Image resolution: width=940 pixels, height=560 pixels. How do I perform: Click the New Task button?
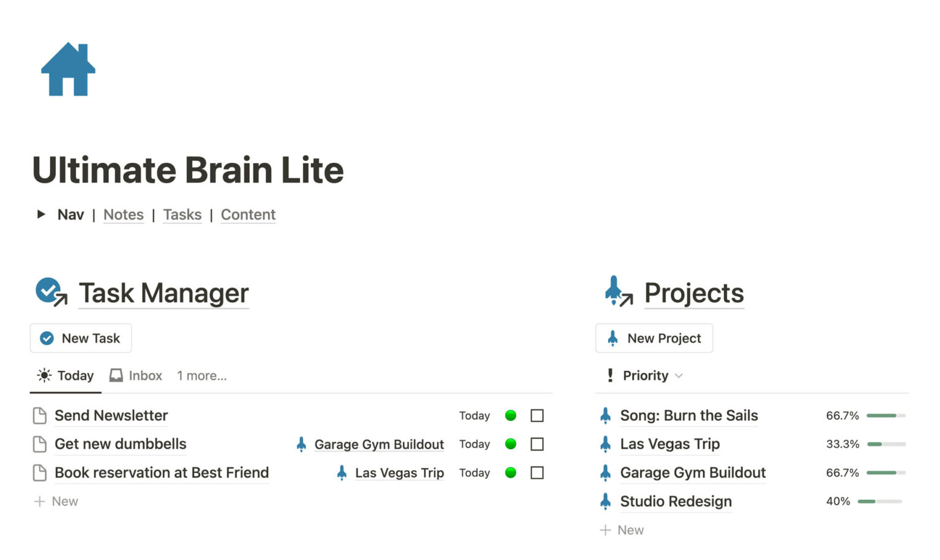pos(80,338)
